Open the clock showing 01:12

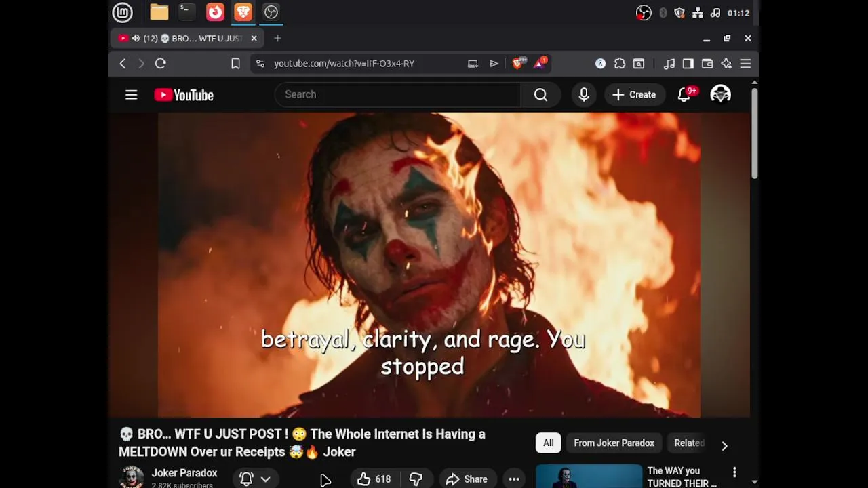(738, 13)
